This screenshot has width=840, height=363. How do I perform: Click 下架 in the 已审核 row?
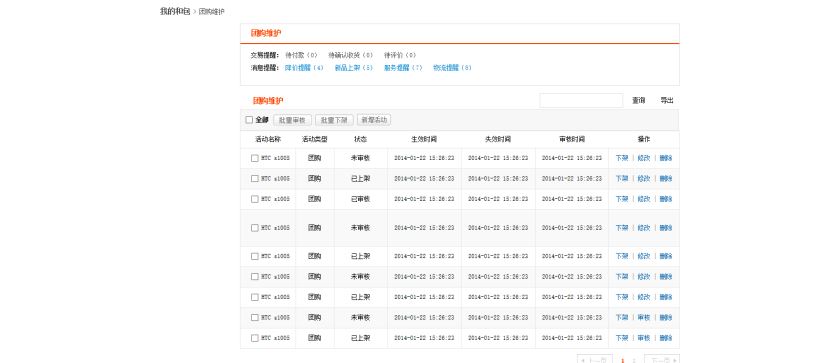click(x=622, y=199)
